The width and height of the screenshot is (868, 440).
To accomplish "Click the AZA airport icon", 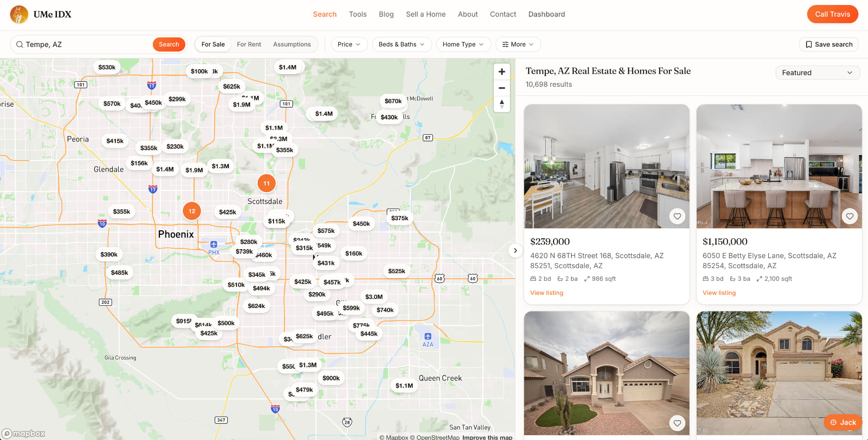I will 428,336.
